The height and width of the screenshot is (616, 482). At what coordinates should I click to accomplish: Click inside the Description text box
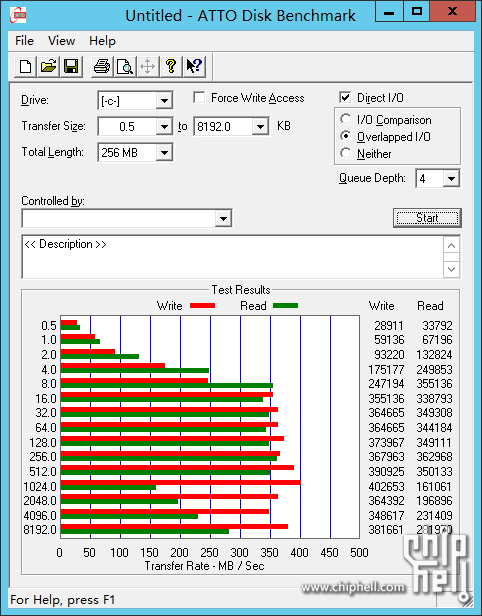[x=233, y=257]
